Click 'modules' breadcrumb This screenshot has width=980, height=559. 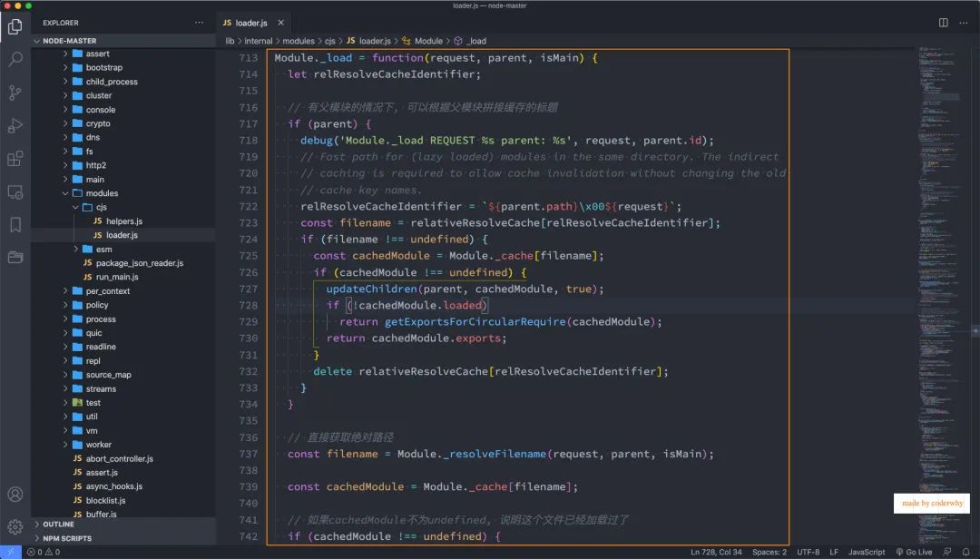coord(299,41)
